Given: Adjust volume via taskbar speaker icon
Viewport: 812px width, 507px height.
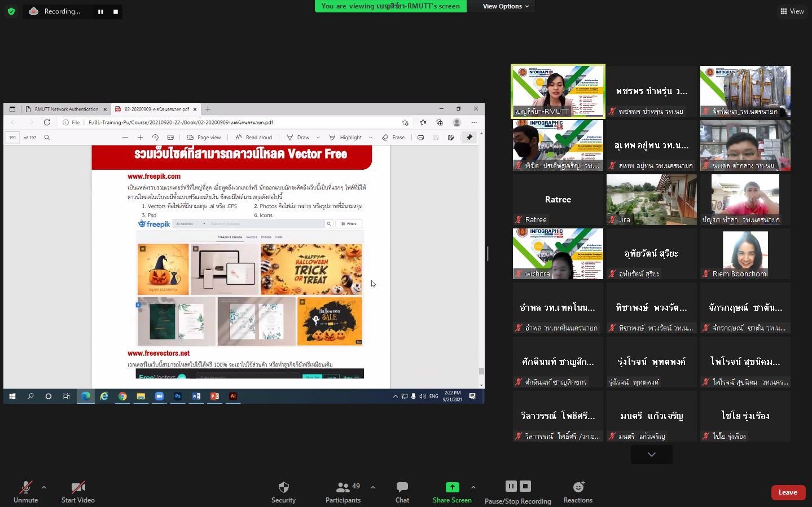Looking at the screenshot, I should click(x=423, y=396).
